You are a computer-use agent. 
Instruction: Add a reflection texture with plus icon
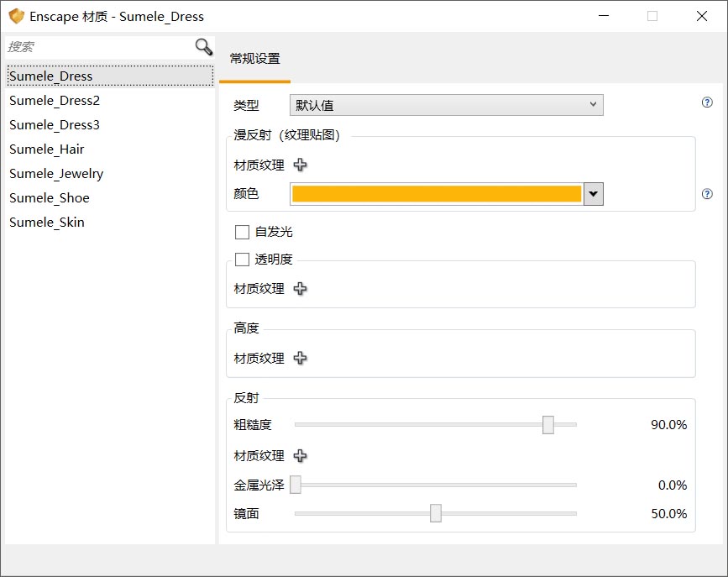[x=300, y=456]
